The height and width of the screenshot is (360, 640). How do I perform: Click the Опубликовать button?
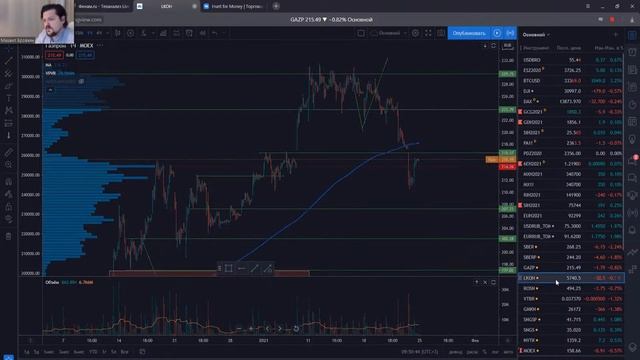tap(469, 33)
